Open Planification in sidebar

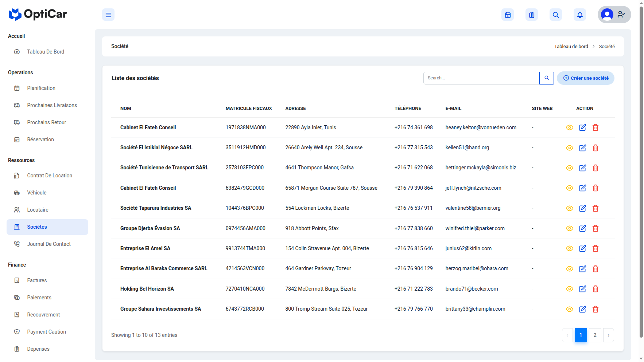47,88
